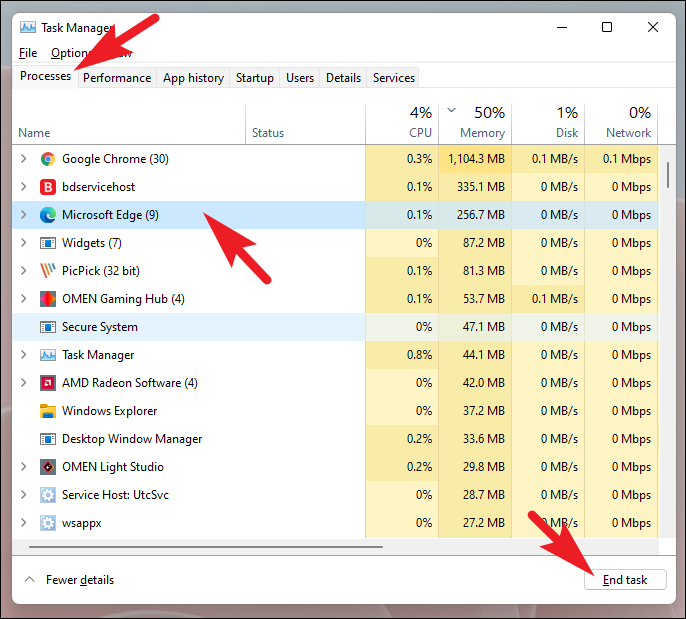Click the 335.1 MB memory value
The image size is (686, 619).
[x=481, y=187]
